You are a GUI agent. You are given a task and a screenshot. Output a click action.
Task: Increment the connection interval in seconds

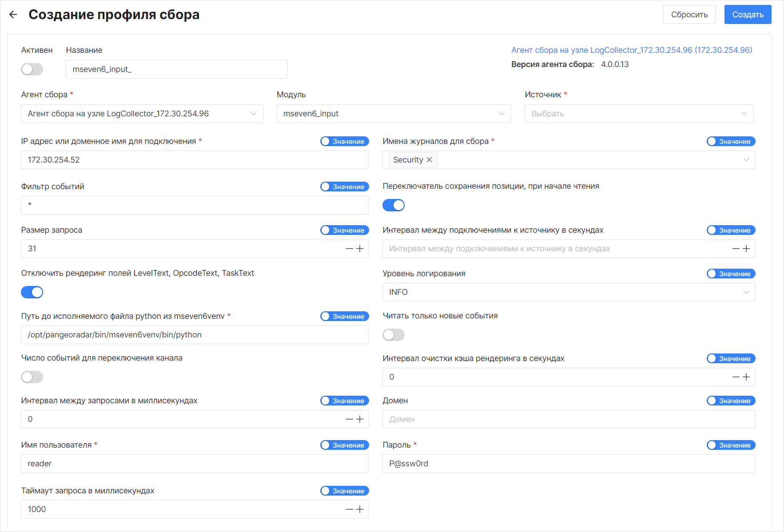746,249
